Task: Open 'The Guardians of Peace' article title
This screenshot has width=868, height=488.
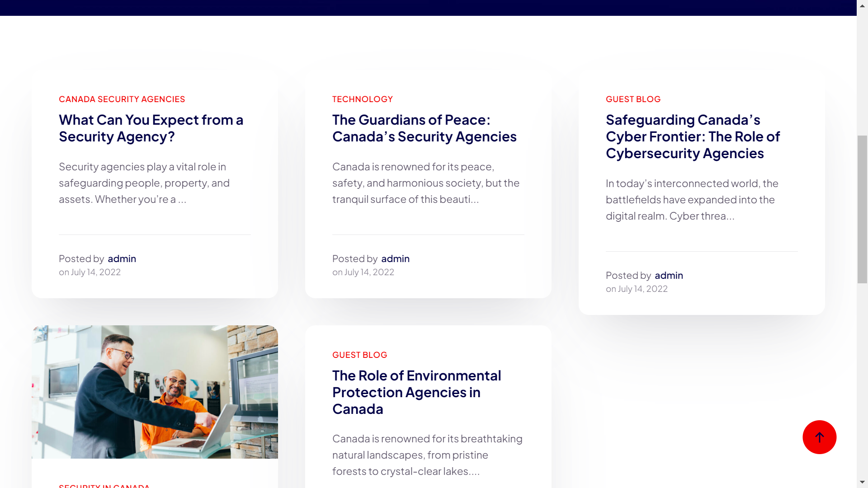Action: [x=424, y=128]
